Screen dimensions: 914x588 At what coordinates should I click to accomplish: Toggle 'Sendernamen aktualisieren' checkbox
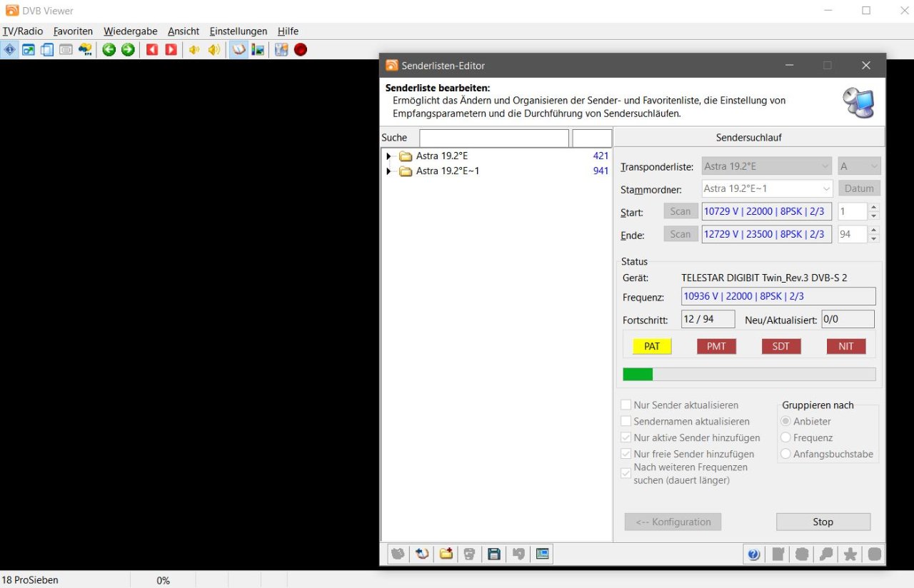626,421
